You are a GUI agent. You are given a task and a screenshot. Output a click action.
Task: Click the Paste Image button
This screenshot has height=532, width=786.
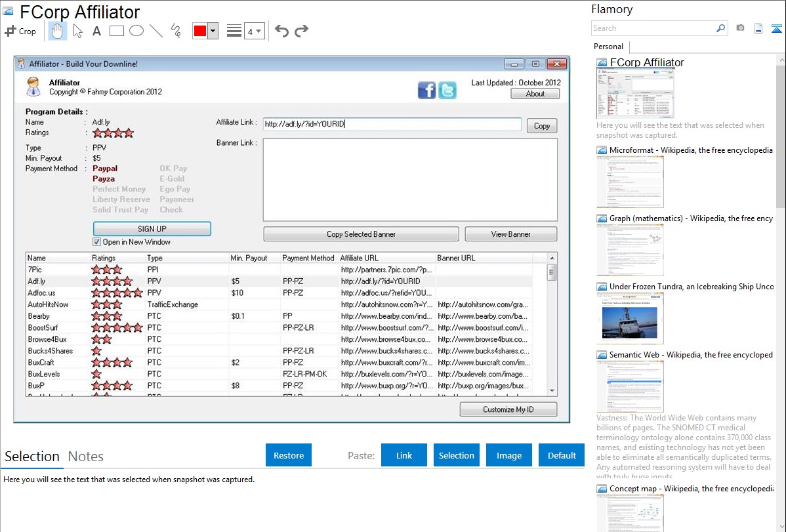(x=508, y=455)
